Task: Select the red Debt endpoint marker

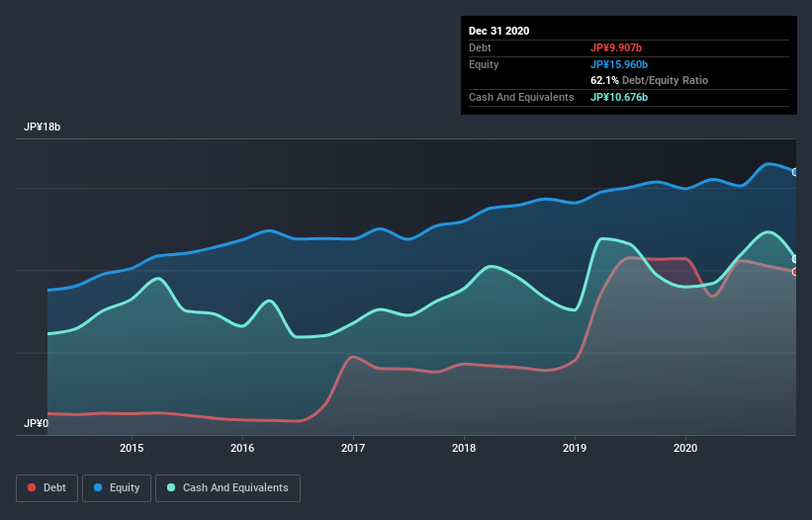Action: click(x=795, y=272)
